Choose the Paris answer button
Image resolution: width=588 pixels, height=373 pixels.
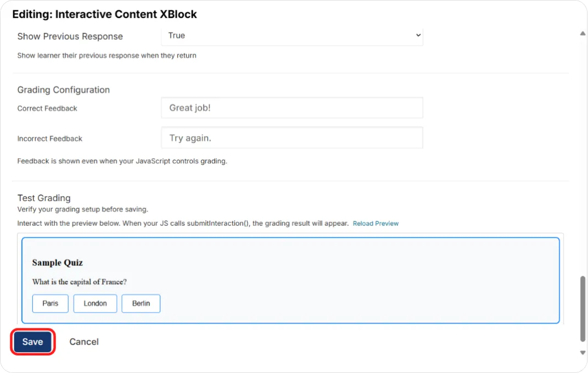click(51, 303)
